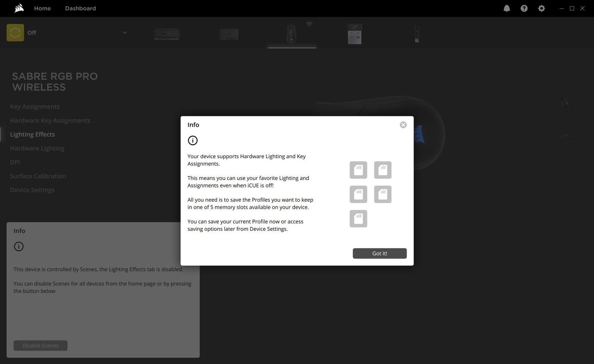The height and width of the screenshot is (364, 594).
Task: Open Device Settings in the sidebar
Action: pos(32,190)
